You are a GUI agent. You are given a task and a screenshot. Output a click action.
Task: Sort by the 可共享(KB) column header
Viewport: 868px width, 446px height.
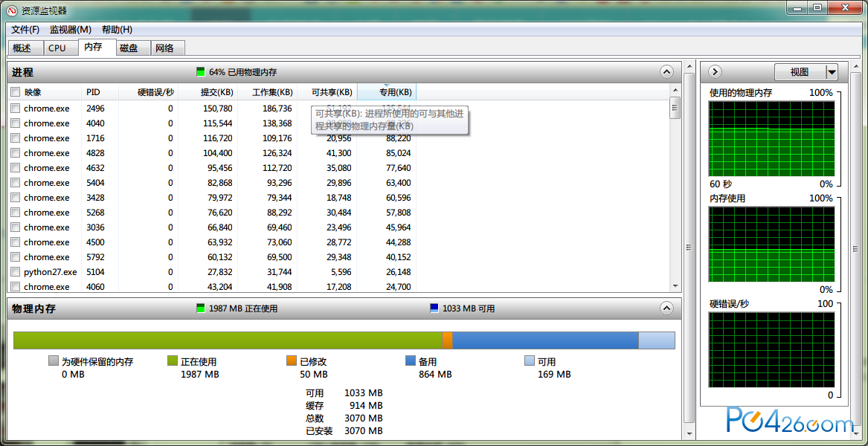[327, 92]
